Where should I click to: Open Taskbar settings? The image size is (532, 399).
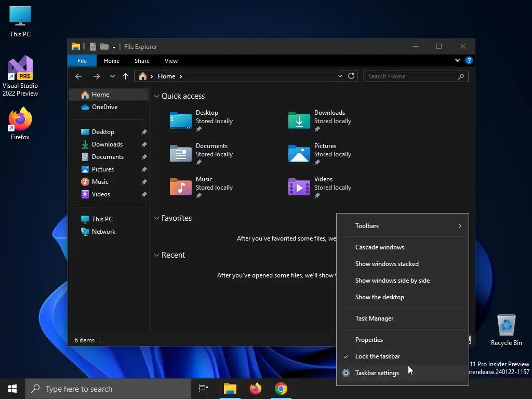pyautogui.click(x=403, y=373)
